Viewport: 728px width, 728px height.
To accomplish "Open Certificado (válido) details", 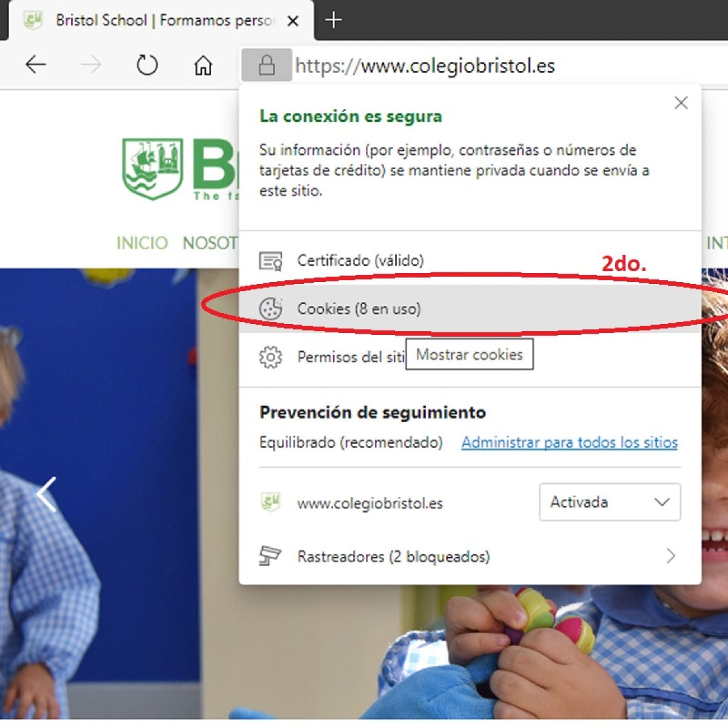I will [x=360, y=260].
